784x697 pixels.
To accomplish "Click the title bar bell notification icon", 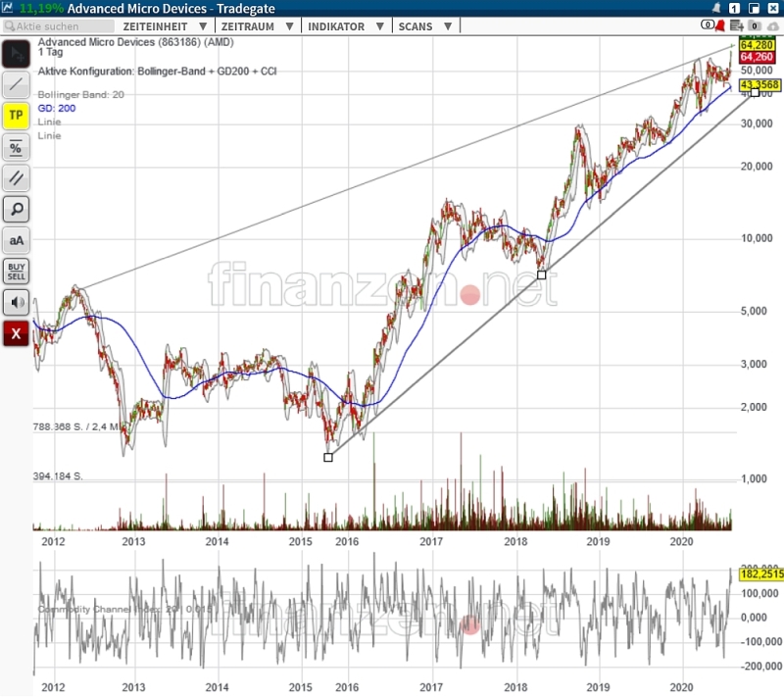I will [x=717, y=8].
